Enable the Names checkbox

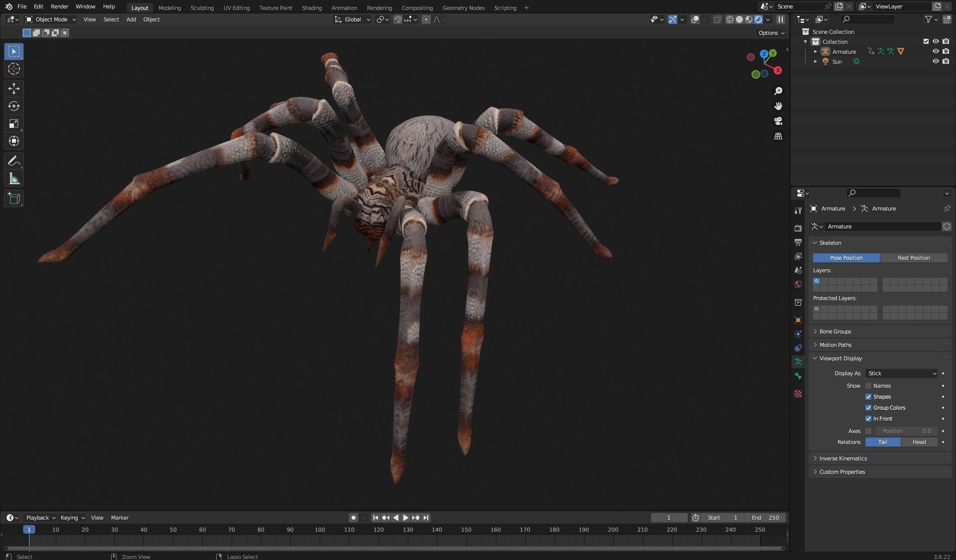tap(868, 386)
